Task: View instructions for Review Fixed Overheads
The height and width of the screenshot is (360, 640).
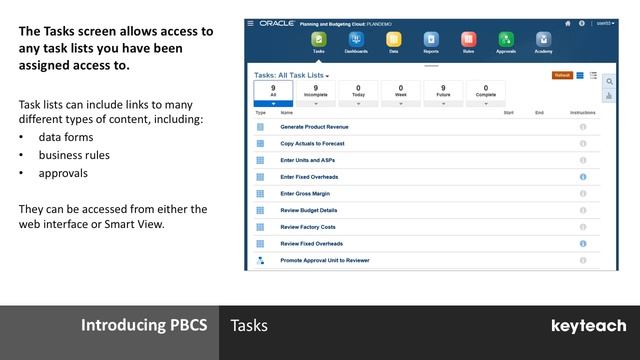Action: 583,244
